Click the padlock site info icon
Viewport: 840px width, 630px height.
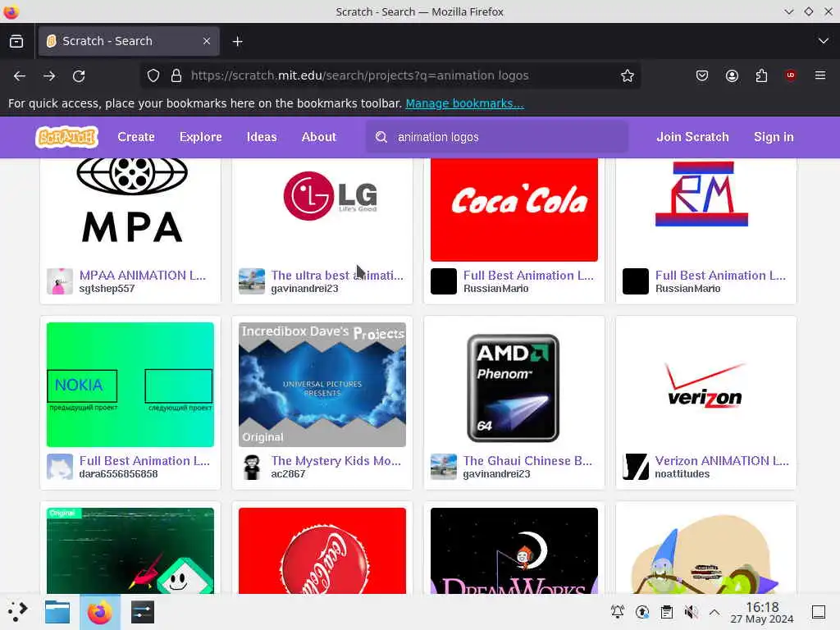coord(176,75)
